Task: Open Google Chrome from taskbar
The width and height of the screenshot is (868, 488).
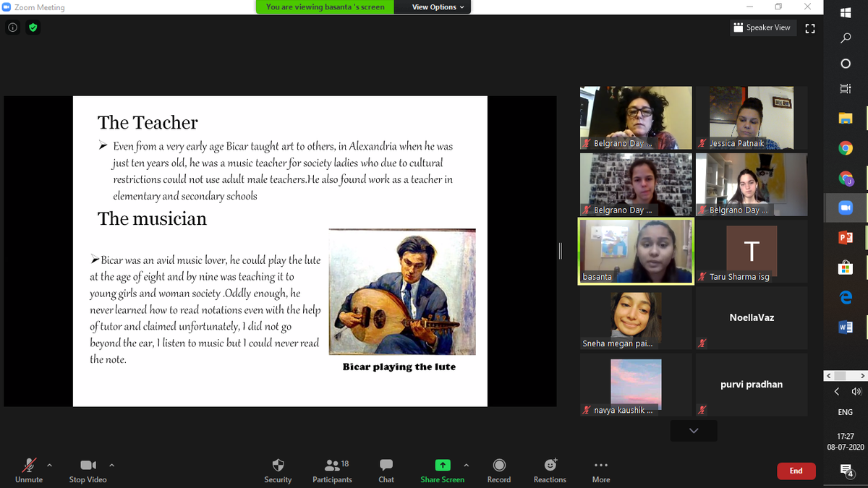Action: click(x=846, y=148)
